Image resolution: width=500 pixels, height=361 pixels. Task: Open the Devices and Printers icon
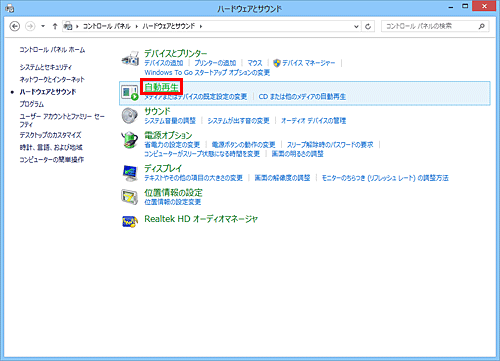[x=130, y=59]
